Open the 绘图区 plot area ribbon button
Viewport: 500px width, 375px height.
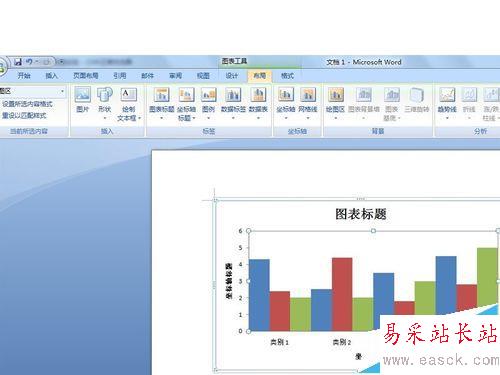335,103
